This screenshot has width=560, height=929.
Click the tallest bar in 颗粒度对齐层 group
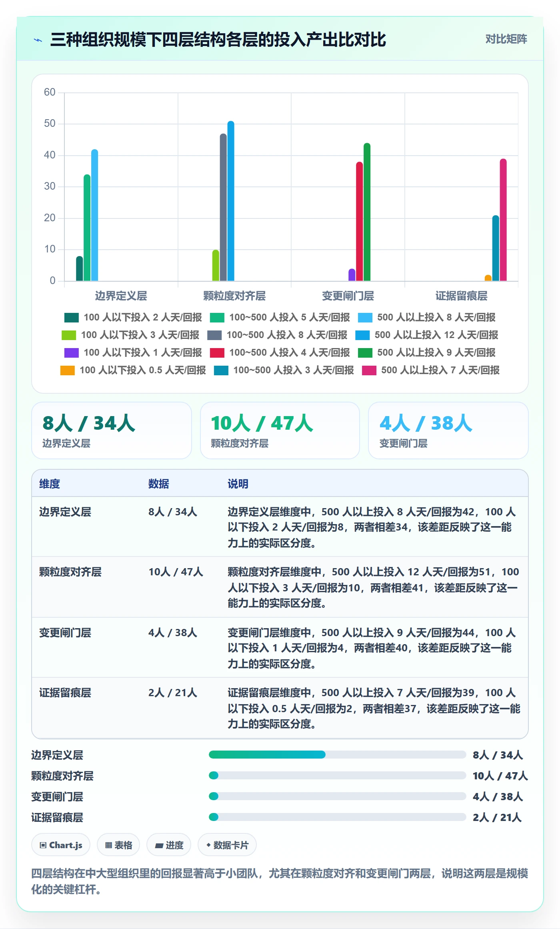coord(231,201)
